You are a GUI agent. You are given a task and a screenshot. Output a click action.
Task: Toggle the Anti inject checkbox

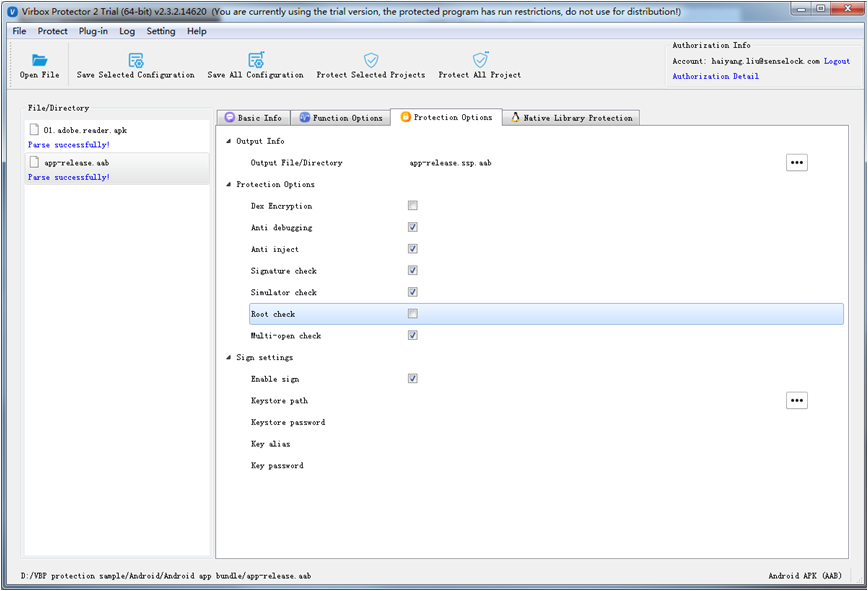click(x=412, y=248)
